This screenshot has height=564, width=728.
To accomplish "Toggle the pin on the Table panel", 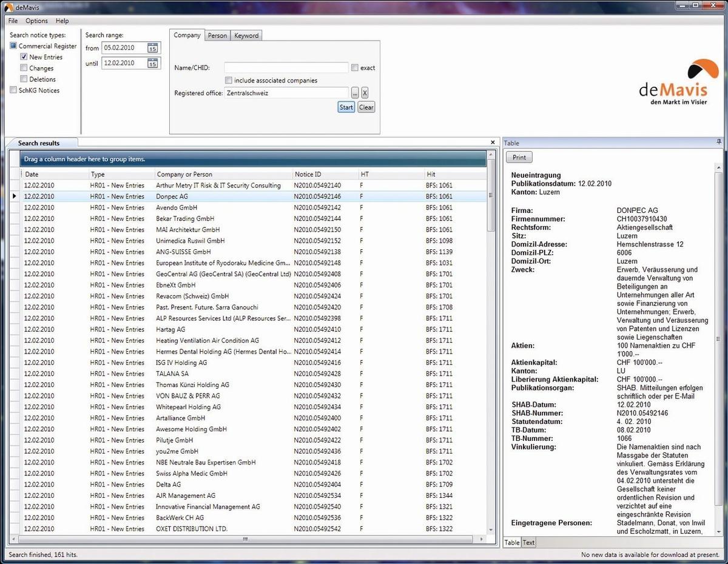I will 719,142.
